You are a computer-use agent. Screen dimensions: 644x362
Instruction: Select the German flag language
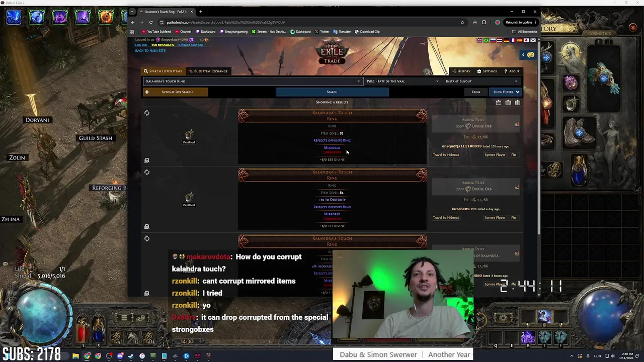(506, 41)
